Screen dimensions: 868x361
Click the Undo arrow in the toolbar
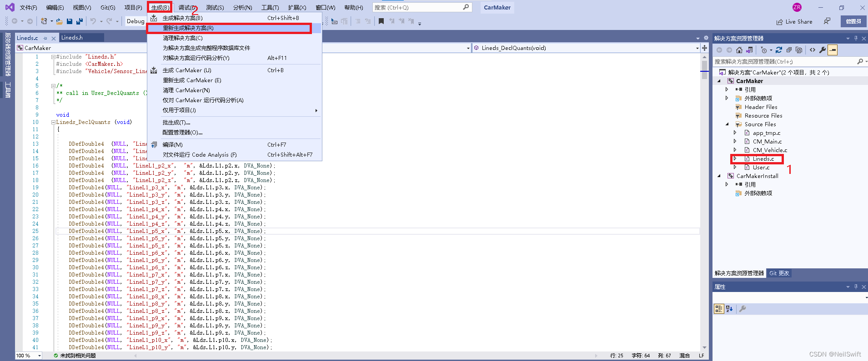coord(93,21)
